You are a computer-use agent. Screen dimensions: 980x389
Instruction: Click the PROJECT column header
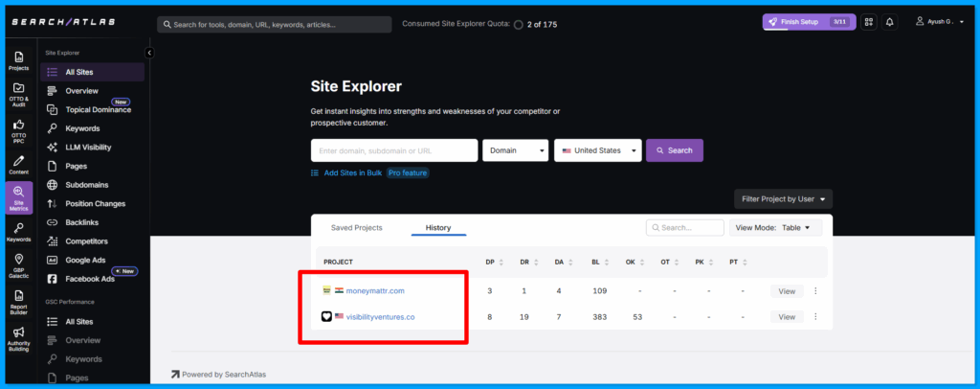pos(338,262)
